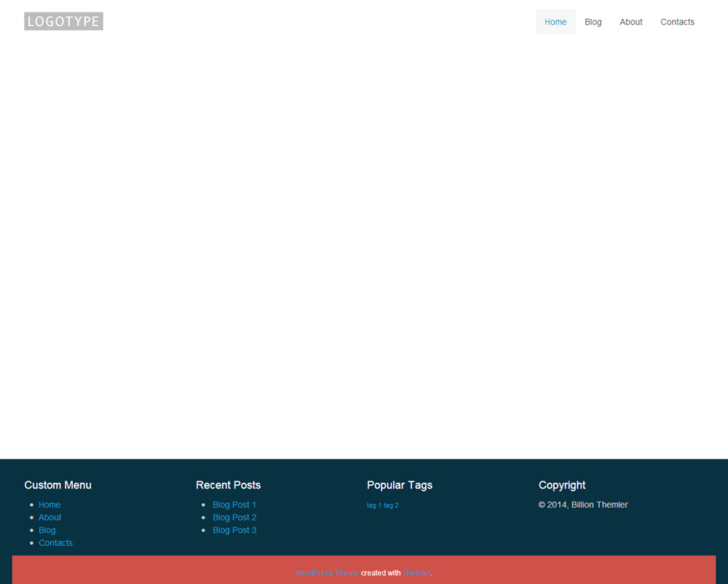Select tag 1 under Popular Tags
The width and height of the screenshot is (728, 584).
(374, 505)
